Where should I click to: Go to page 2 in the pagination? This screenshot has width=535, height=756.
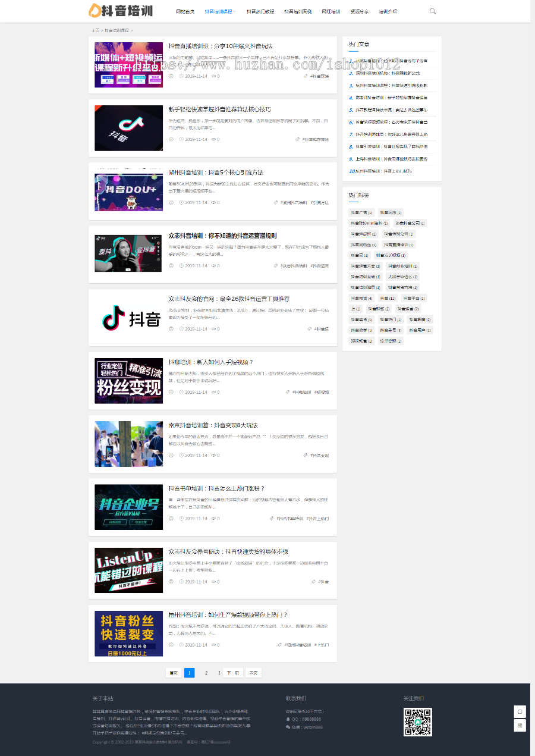[206, 673]
